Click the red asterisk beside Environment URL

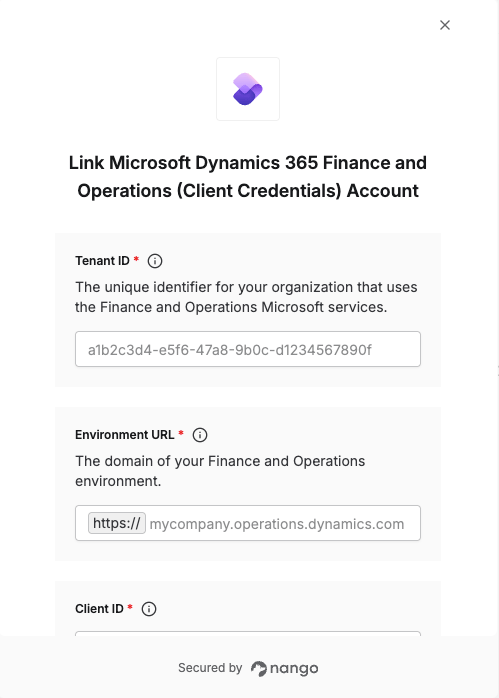(x=181, y=433)
